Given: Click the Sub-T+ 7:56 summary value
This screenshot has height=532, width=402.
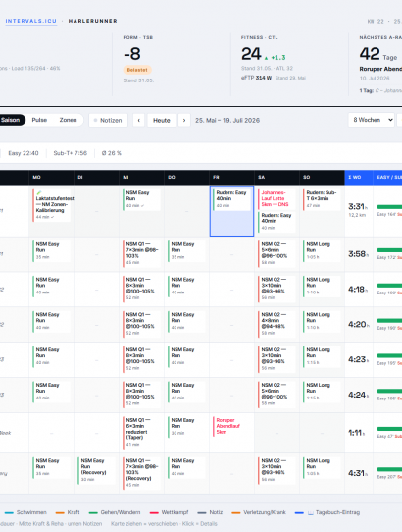Looking at the screenshot, I should [x=71, y=153].
